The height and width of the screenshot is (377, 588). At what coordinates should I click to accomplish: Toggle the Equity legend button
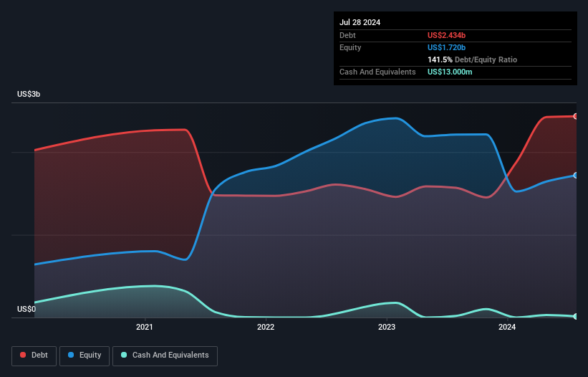85,355
